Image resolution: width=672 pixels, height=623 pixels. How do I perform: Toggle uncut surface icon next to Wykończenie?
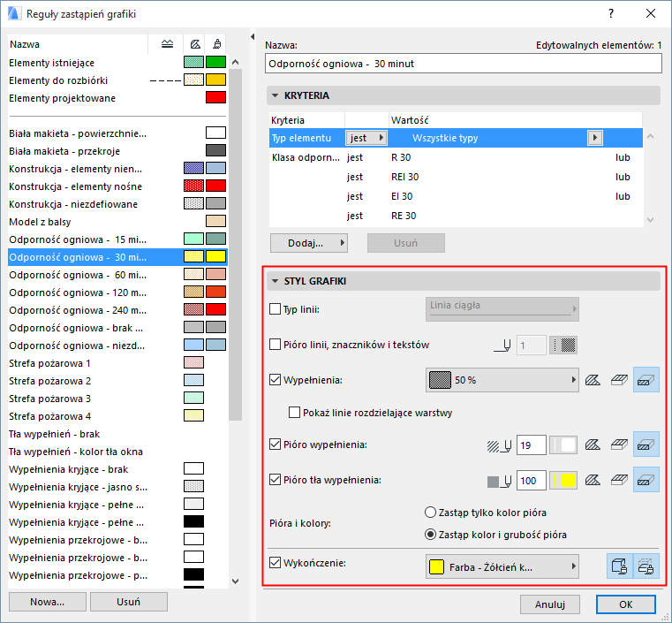pos(620,566)
